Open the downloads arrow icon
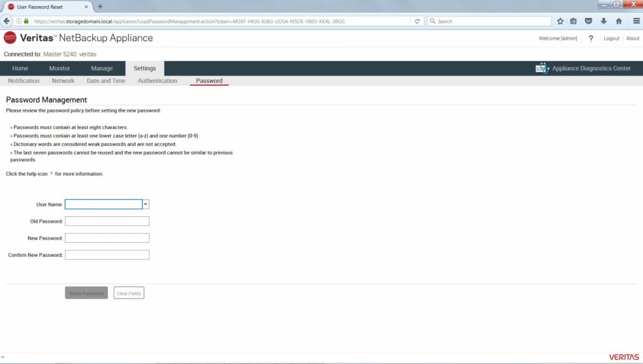This screenshot has width=643, height=364. click(x=603, y=21)
